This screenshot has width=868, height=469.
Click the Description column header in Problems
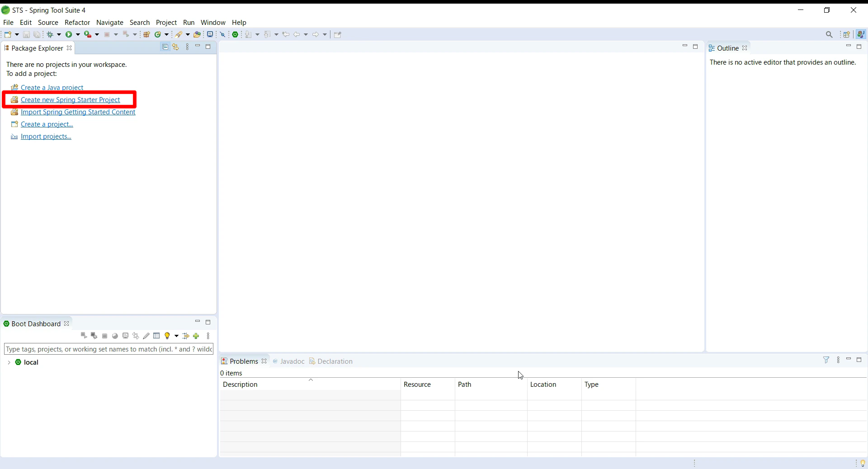tap(310, 385)
